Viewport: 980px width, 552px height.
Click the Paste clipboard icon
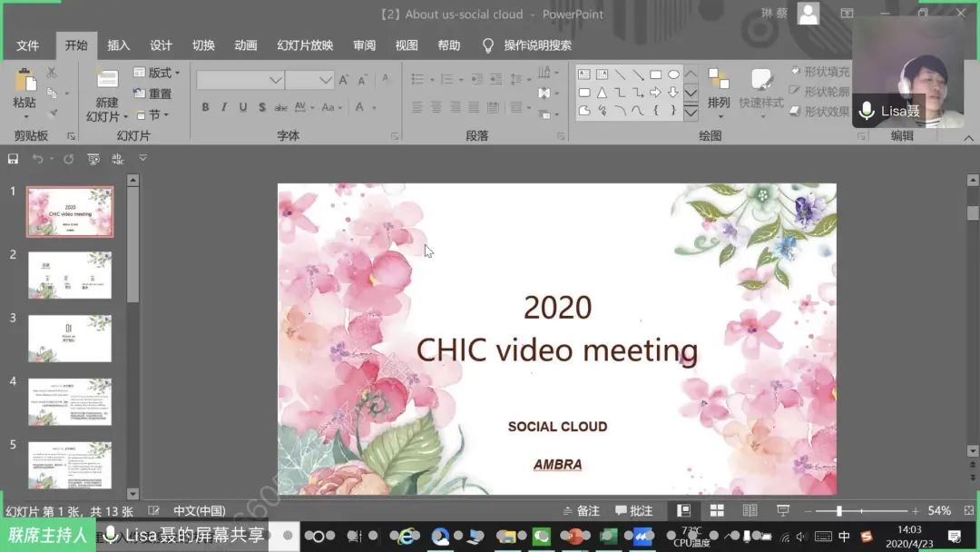point(24,81)
